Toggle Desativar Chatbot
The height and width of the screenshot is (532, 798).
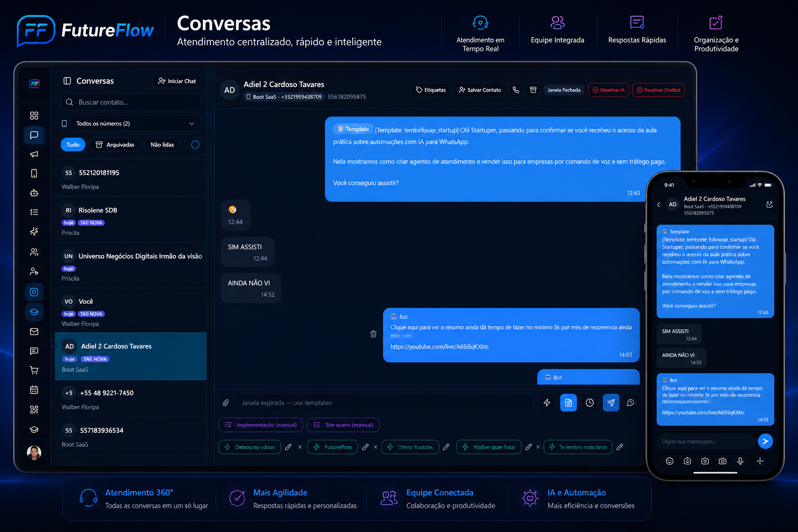click(x=659, y=90)
